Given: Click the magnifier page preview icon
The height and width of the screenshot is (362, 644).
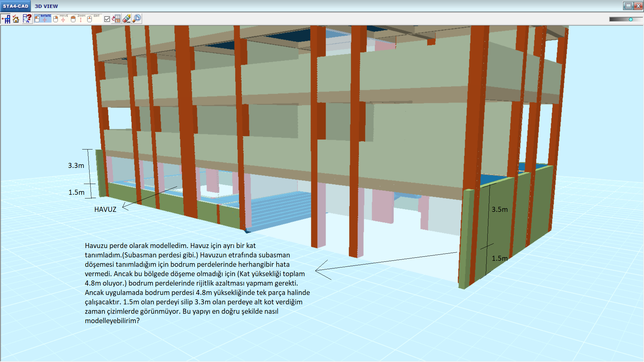Looking at the screenshot, I should click(x=137, y=19).
